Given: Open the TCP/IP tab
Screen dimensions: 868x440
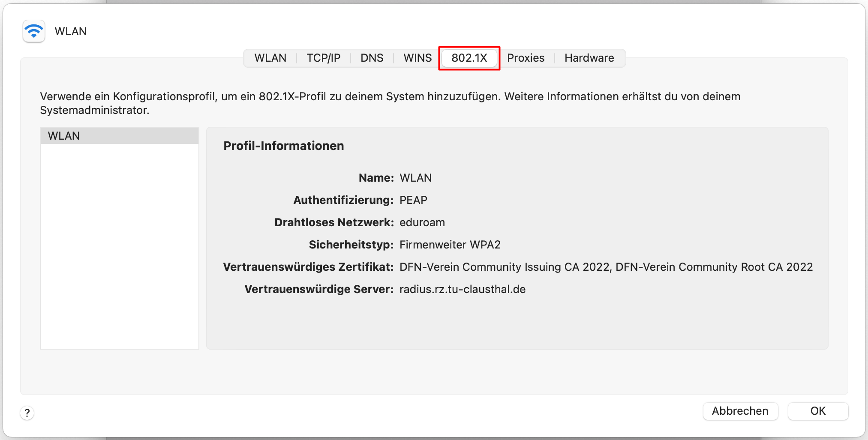Looking at the screenshot, I should 323,58.
